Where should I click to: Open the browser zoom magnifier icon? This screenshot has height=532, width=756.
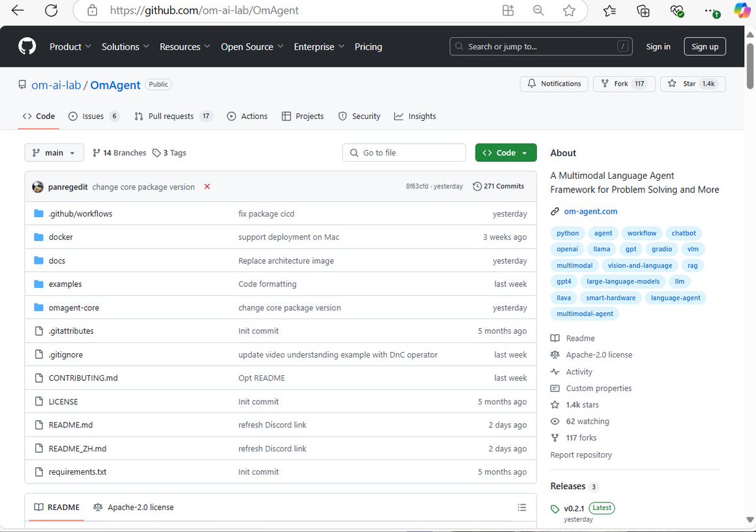pyautogui.click(x=539, y=11)
